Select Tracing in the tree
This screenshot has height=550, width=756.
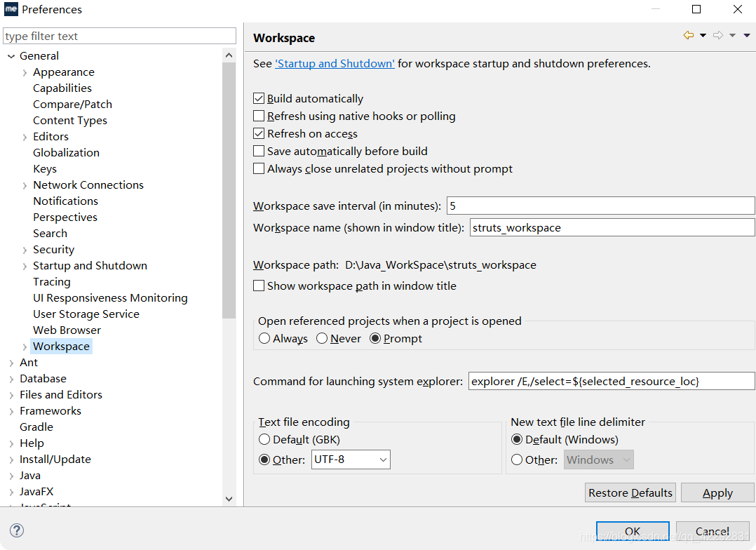tap(52, 282)
